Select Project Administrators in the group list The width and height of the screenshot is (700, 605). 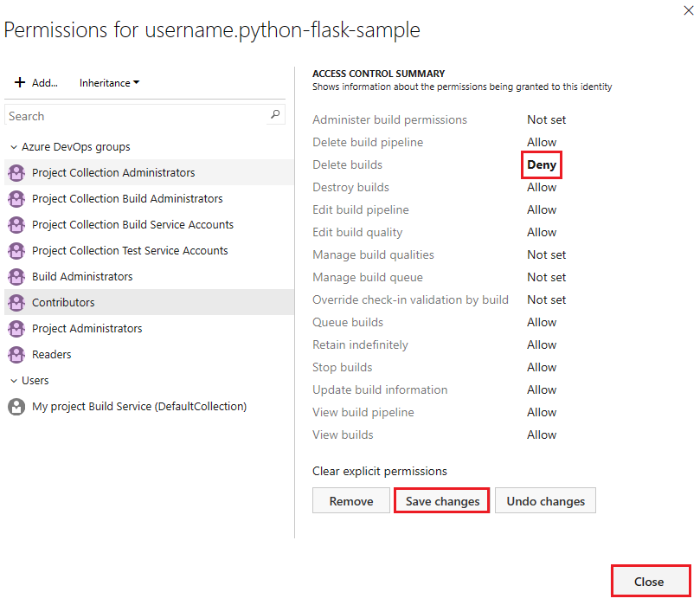87,329
